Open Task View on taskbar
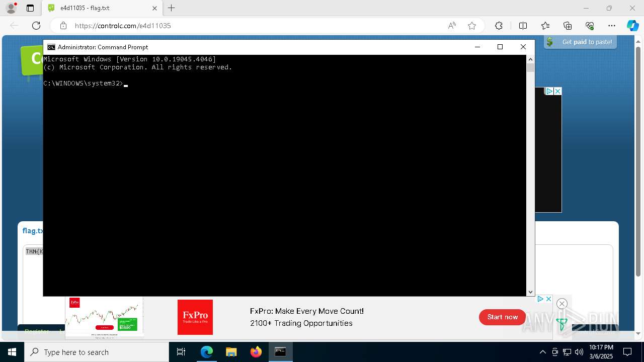644x362 pixels. 181,352
